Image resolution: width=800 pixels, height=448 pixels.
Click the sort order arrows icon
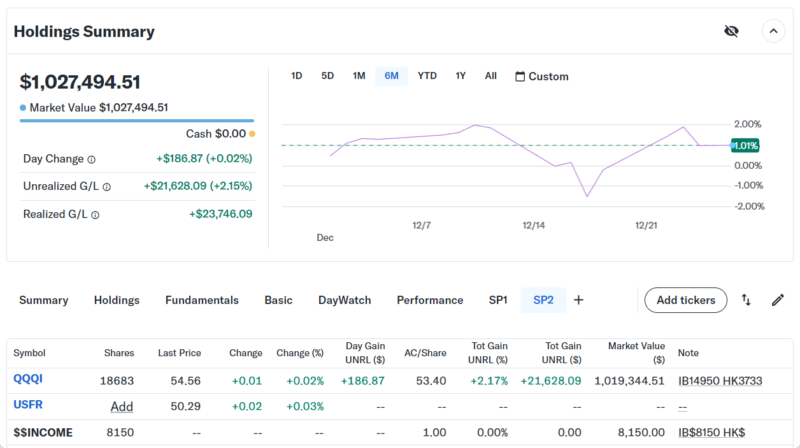click(x=746, y=300)
